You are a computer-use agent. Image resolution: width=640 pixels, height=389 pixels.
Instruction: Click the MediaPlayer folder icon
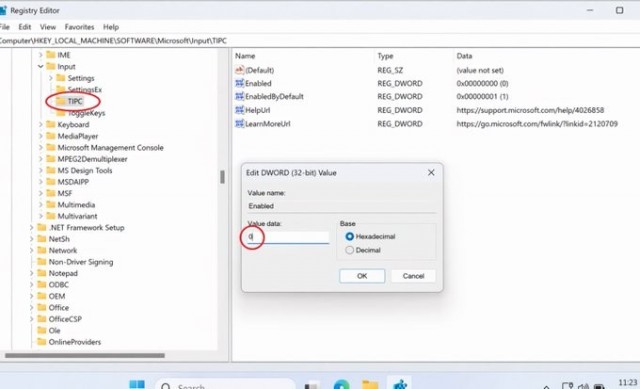click(x=51, y=136)
